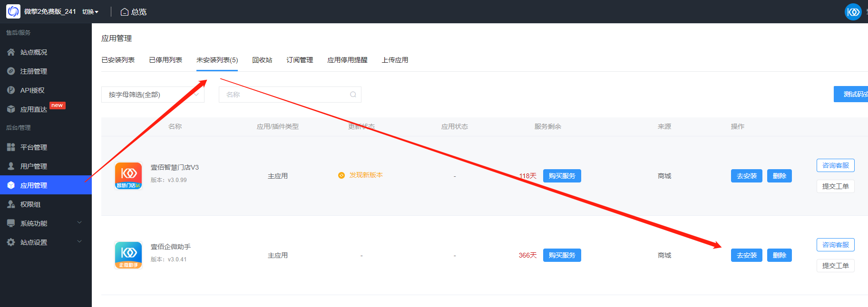Click the 壹佰企微助手 app icon
Screen dimensions: 868x307
128,255
